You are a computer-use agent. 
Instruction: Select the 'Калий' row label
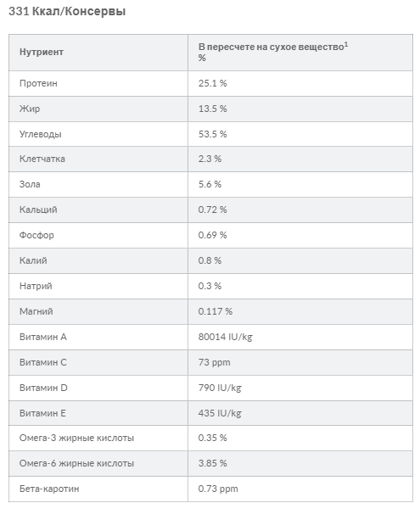tap(33, 260)
